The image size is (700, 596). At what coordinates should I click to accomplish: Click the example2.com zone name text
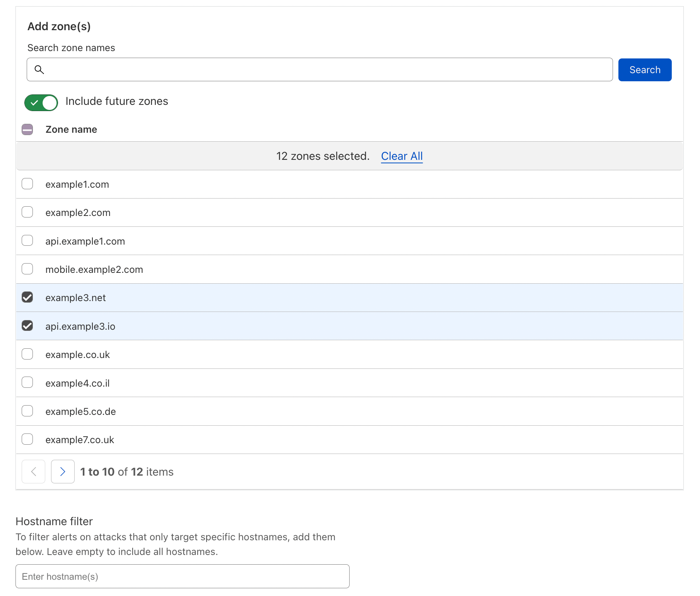(x=78, y=213)
